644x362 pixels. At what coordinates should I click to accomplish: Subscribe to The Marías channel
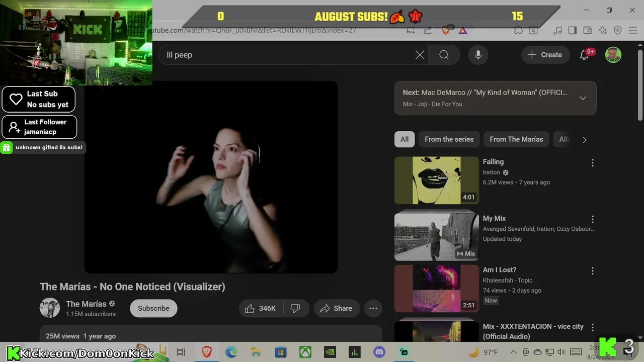tap(153, 308)
